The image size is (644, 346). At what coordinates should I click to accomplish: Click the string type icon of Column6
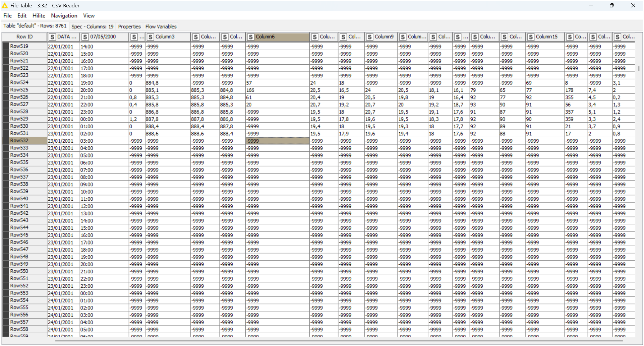click(251, 37)
